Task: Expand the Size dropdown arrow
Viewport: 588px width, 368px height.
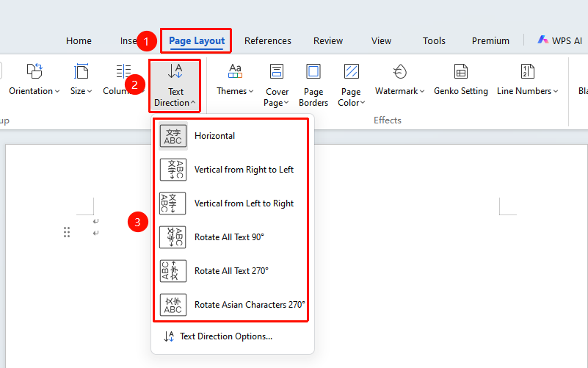Action: point(90,91)
